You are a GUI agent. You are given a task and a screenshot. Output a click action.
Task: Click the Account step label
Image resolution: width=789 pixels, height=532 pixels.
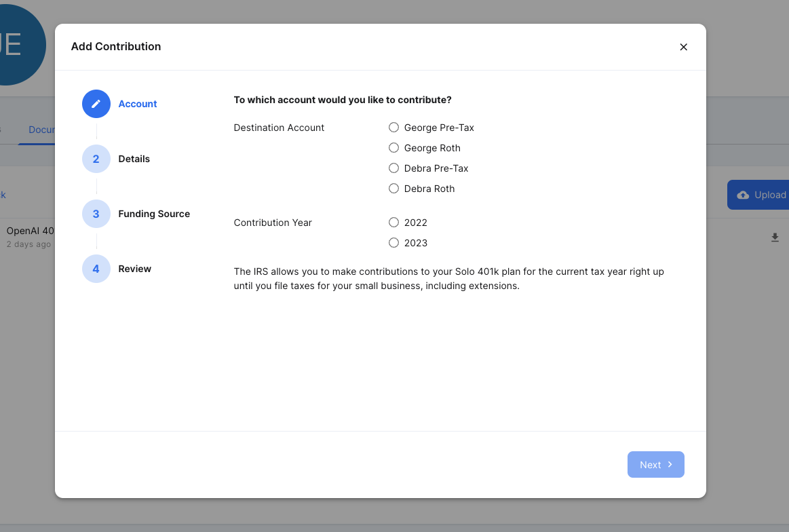click(138, 104)
